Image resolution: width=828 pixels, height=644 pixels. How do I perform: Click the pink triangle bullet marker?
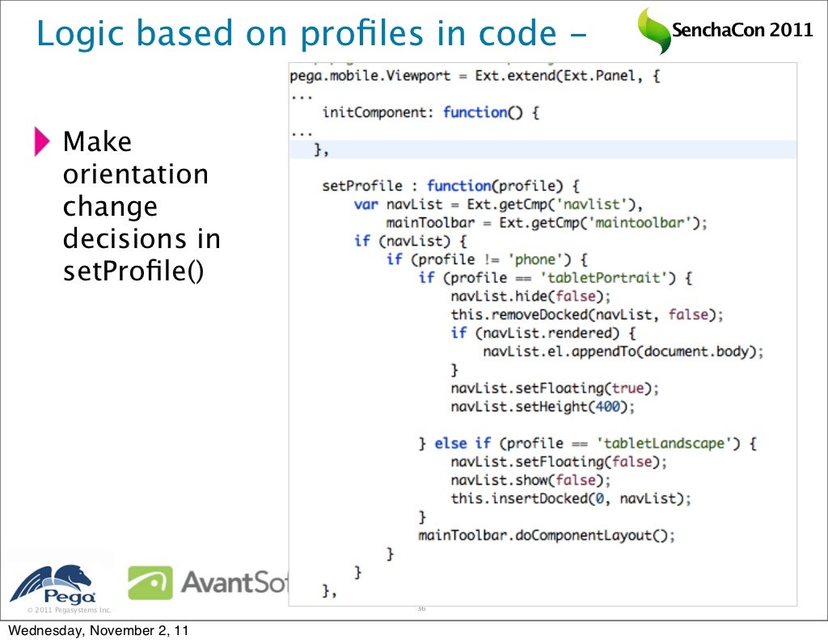tap(42, 141)
